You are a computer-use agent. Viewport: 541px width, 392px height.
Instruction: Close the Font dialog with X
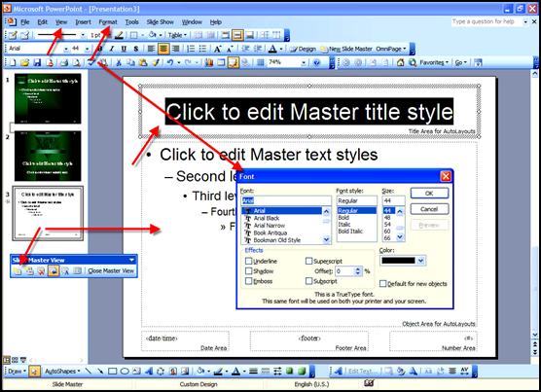(x=446, y=176)
